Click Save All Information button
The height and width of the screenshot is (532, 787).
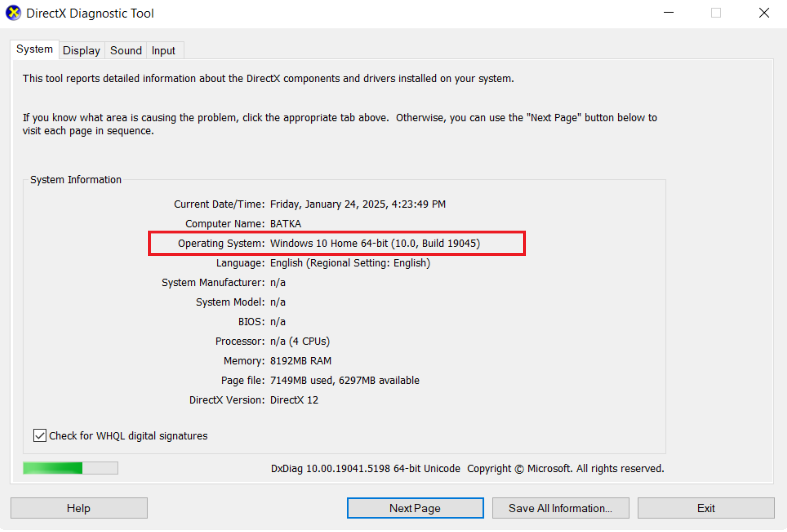coord(560,508)
